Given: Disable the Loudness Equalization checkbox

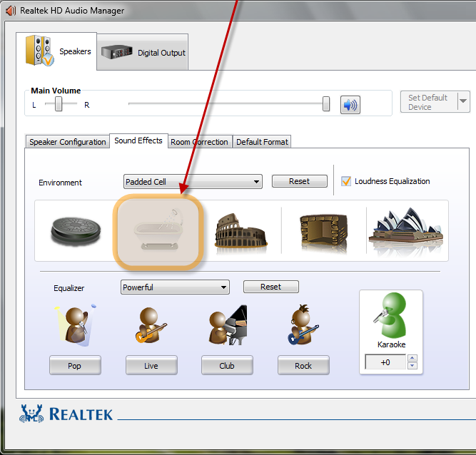Looking at the screenshot, I should (x=347, y=181).
